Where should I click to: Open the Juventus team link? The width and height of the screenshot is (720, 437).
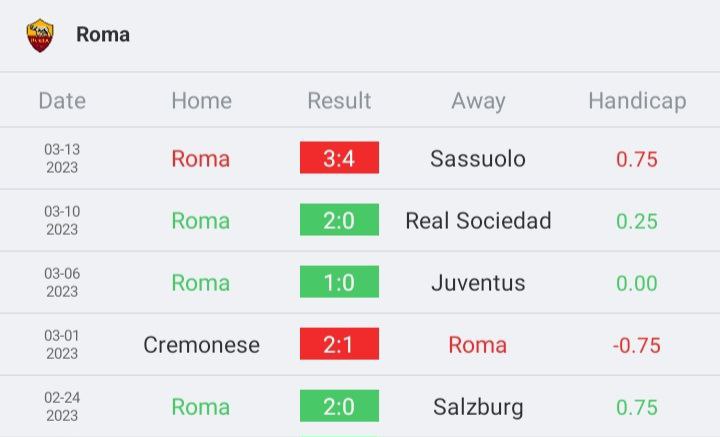coord(478,283)
